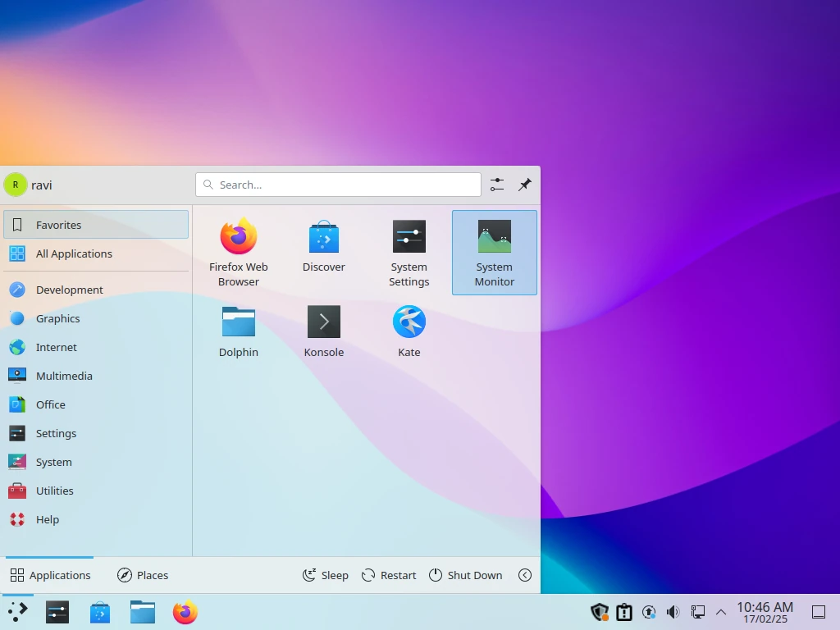840x630 pixels.
Task: Open the Internet category
Action: click(x=96, y=347)
